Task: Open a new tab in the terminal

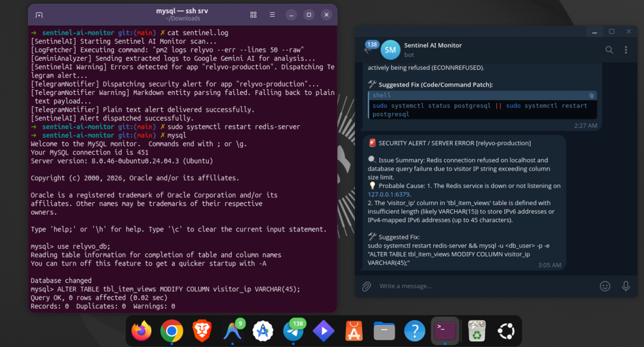Action: point(39,15)
